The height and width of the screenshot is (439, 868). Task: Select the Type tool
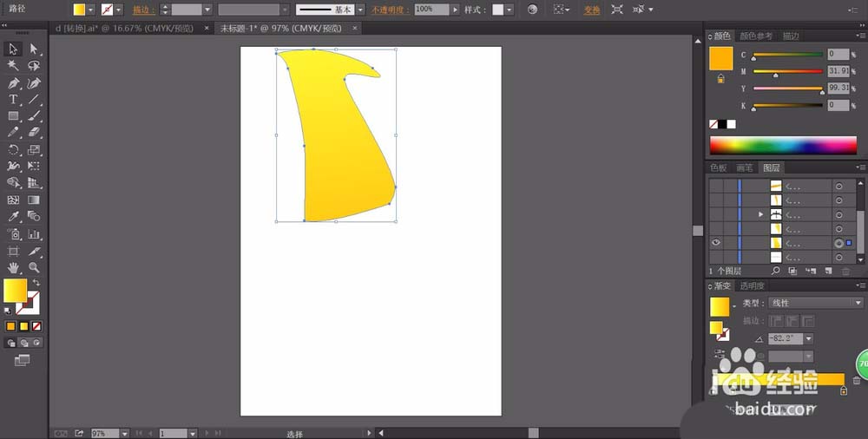[13, 100]
